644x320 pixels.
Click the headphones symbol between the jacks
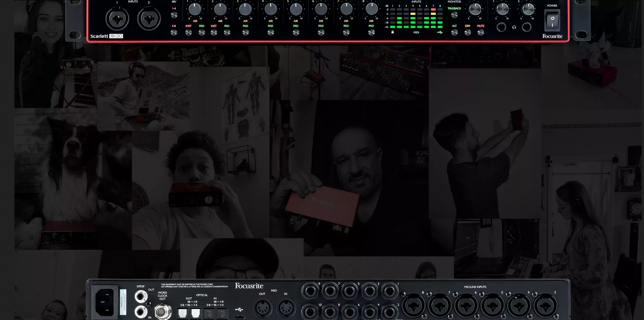(x=514, y=28)
